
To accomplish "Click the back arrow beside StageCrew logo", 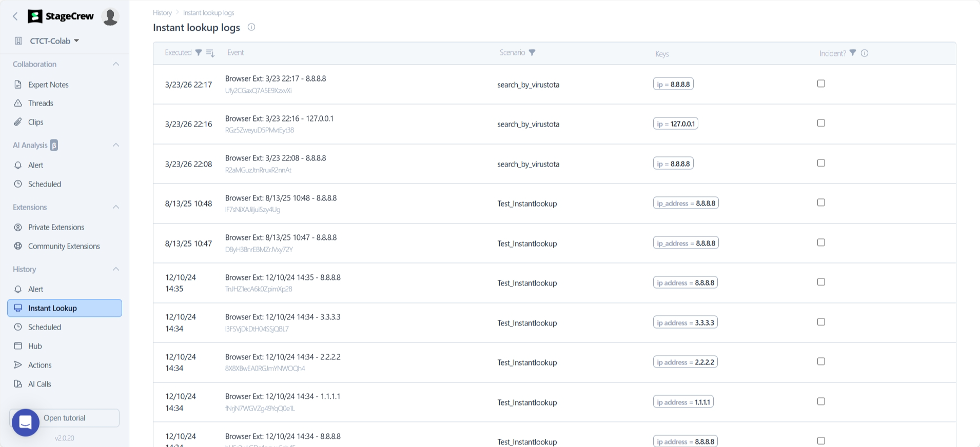I will [x=15, y=16].
